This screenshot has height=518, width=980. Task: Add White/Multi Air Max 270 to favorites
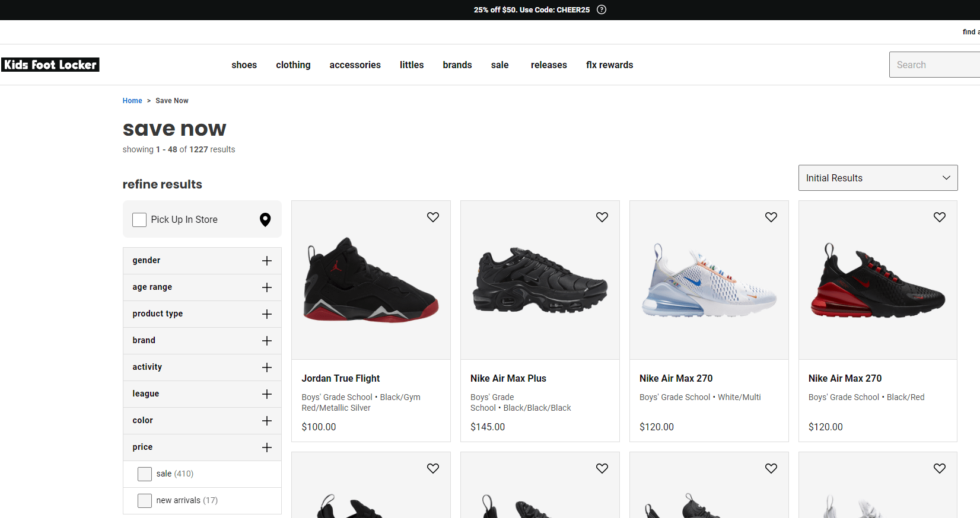tap(771, 218)
